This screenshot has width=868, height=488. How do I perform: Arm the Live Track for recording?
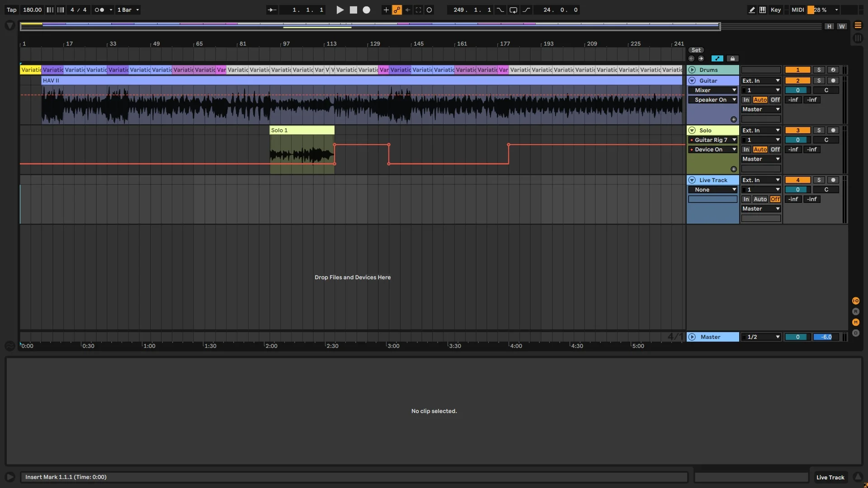click(833, 180)
